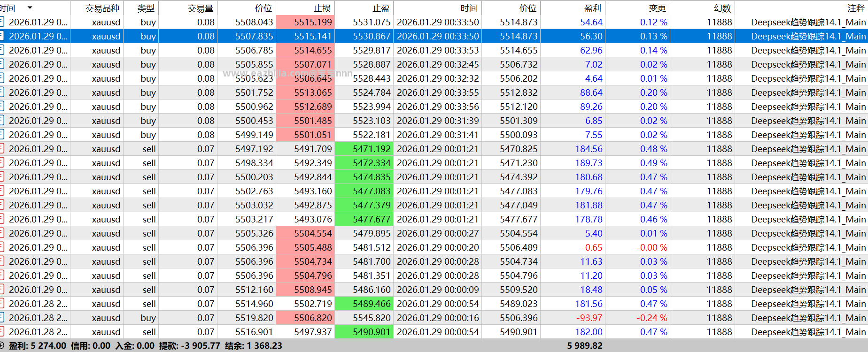Click the sell order icon of the 5497.192 row
Image resolution: width=868 pixels, height=352 pixels.
point(1,148)
